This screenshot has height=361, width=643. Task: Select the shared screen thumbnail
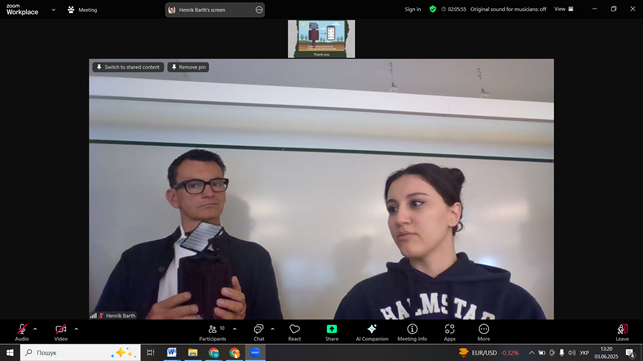click(x=322, y=39)
